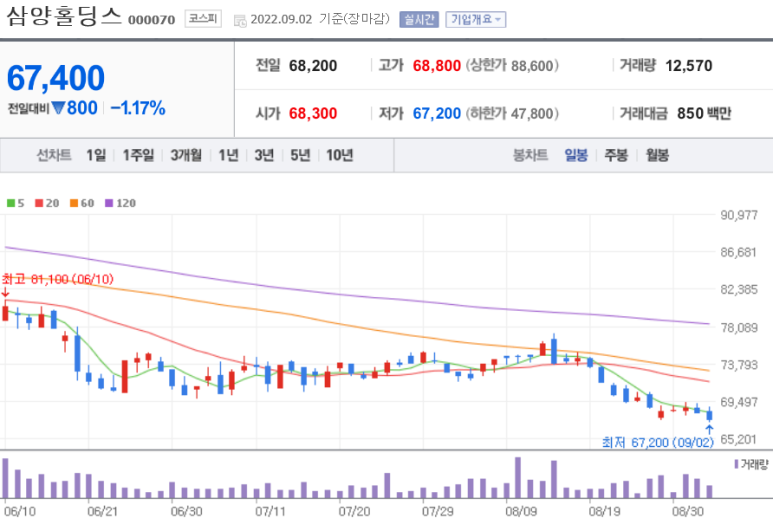
Task: Click the 최저 67,200 (09/02) marker
Action: pyautogui.click(x=658, y=442)
